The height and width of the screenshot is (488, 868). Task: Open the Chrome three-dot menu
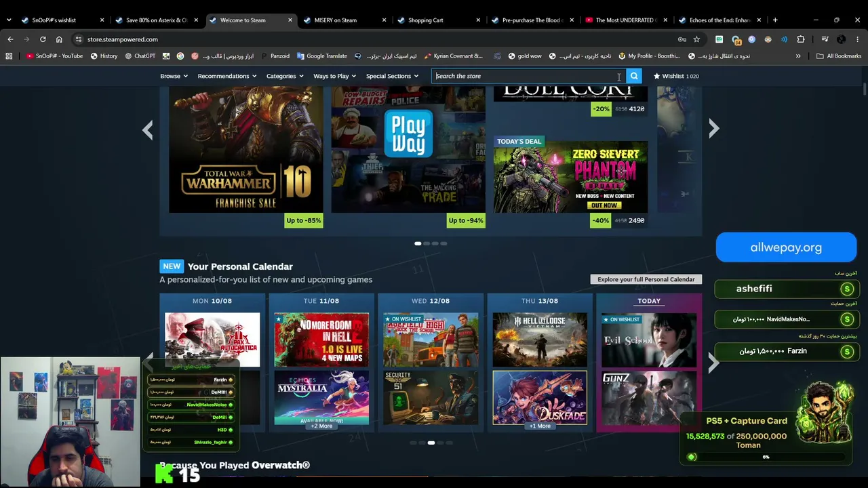point(857,39)
